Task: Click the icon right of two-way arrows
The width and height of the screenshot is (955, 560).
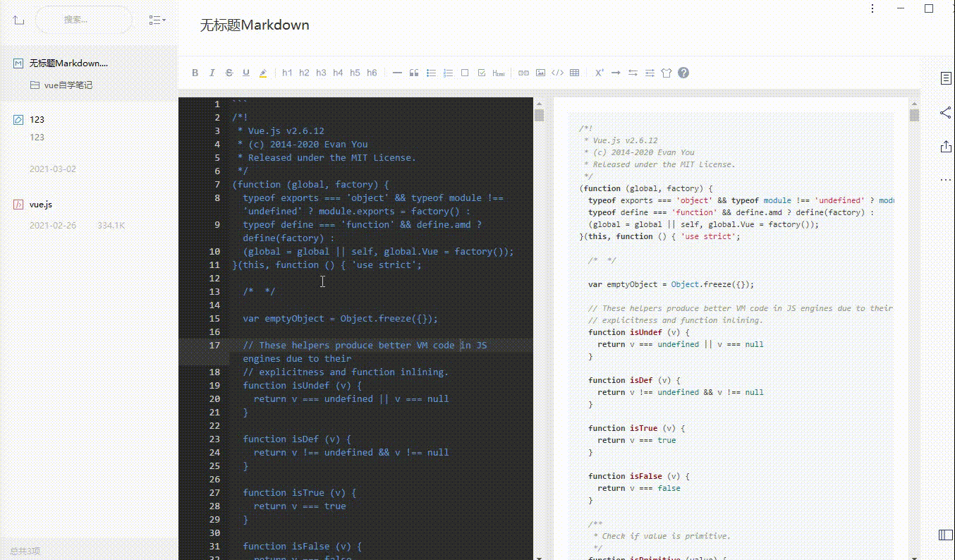Action: (x=650, y=73)
